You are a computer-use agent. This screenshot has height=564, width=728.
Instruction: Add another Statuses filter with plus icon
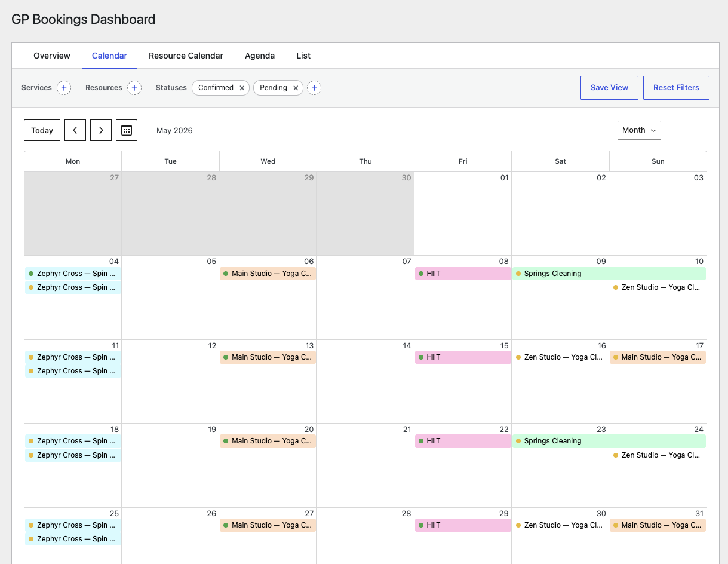pyautogui.click(x=314, y=88)
